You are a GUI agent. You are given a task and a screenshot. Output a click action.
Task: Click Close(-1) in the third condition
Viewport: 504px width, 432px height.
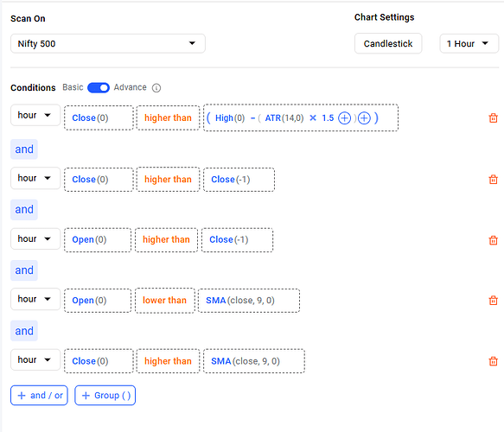coord(237,239)
